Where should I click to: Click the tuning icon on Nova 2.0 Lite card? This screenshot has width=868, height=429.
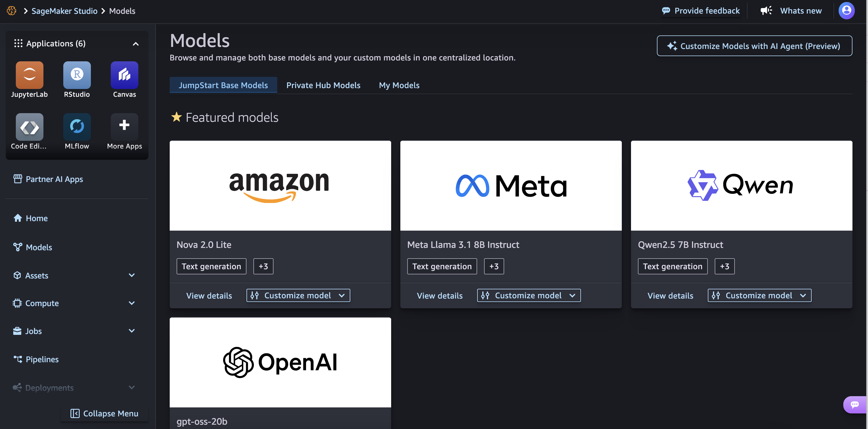tap(255, 295)
